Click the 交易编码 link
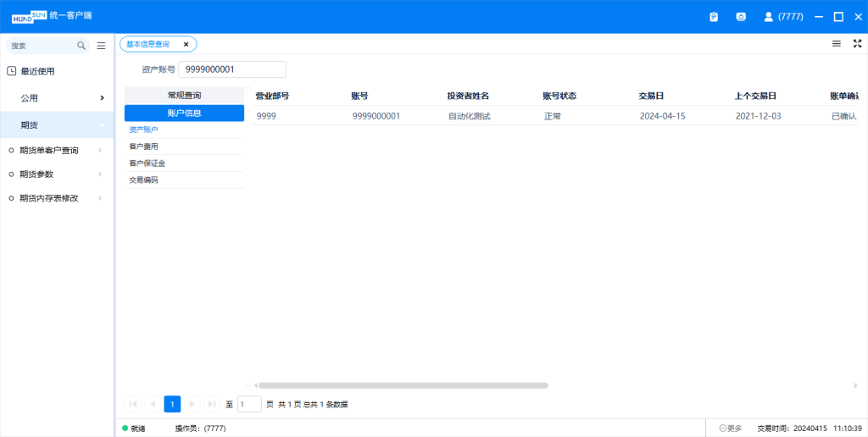The image size is (868, 437). [x=143, y=180]
